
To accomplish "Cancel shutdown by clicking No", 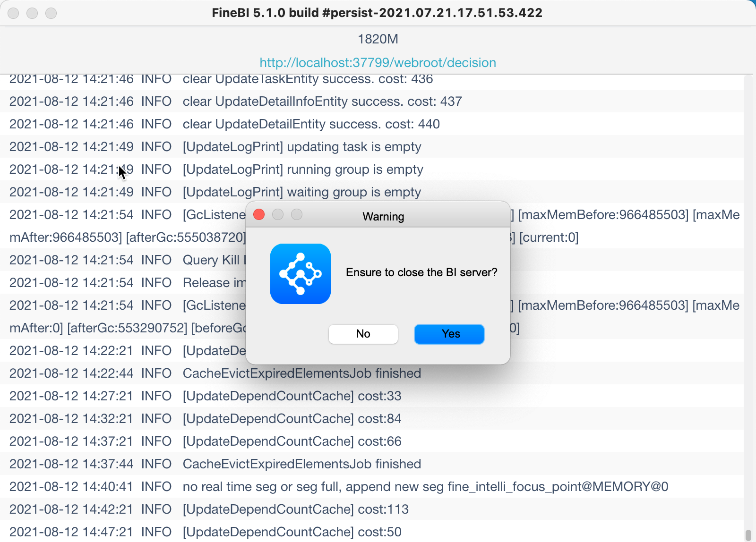I will [363, 334].
